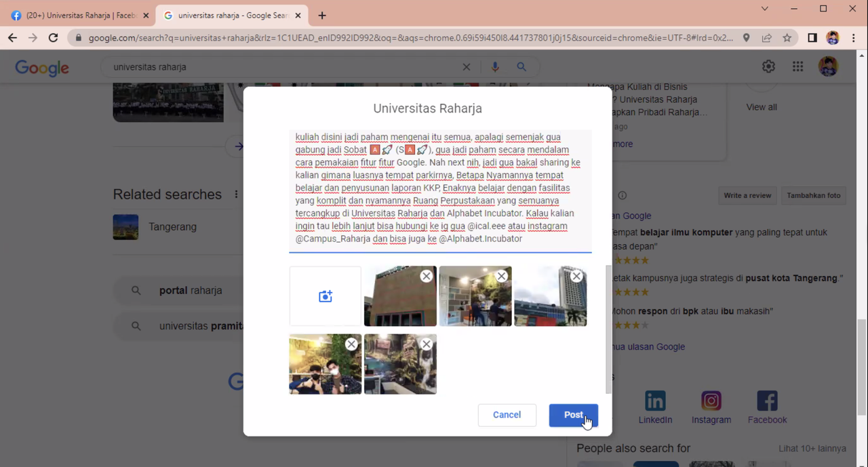Remove the indoor cafe photo thumbnail
This screenshot has height=467, width=868.
(501, 276)
